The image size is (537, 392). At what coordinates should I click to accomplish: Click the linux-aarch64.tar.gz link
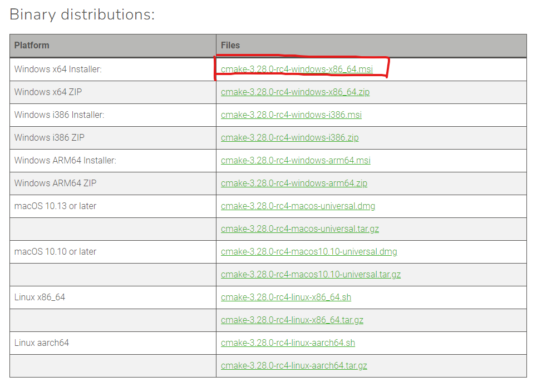coord(294,365)
